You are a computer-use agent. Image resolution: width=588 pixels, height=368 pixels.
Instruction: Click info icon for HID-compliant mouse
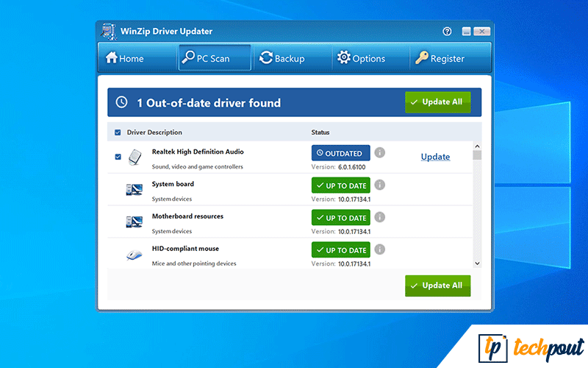379,250
